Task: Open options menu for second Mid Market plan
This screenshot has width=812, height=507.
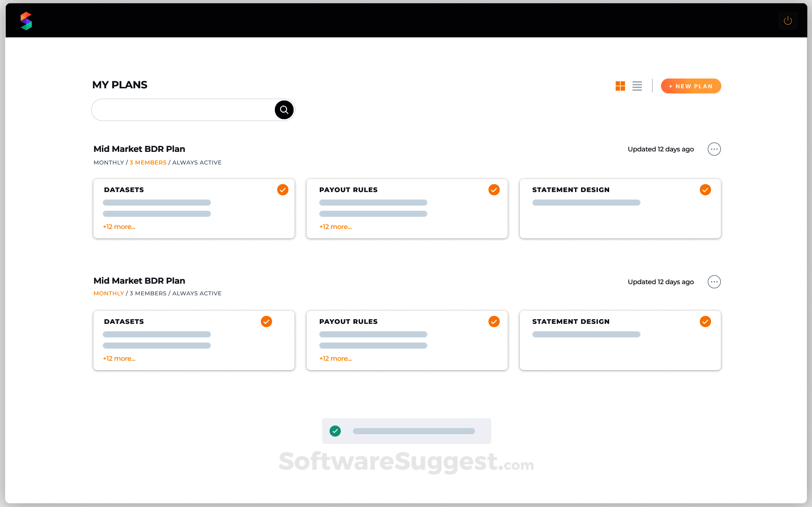Action: (x=714, y=282)
